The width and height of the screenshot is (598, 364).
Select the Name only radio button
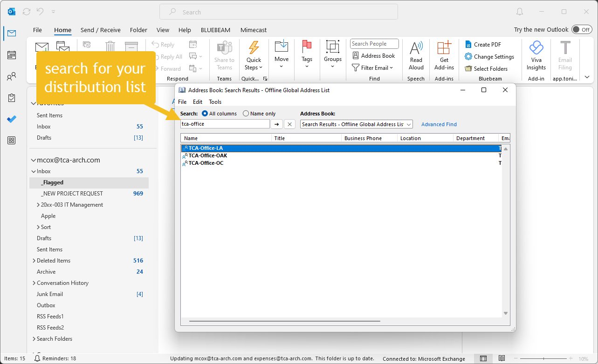pyautogui.click(x=246, y=114)
